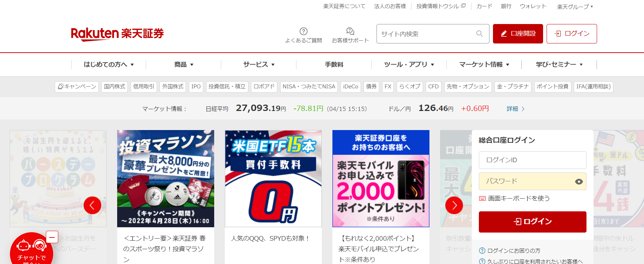Open the カード link
This screenshot has height=264, width=644.
[484, 6]
